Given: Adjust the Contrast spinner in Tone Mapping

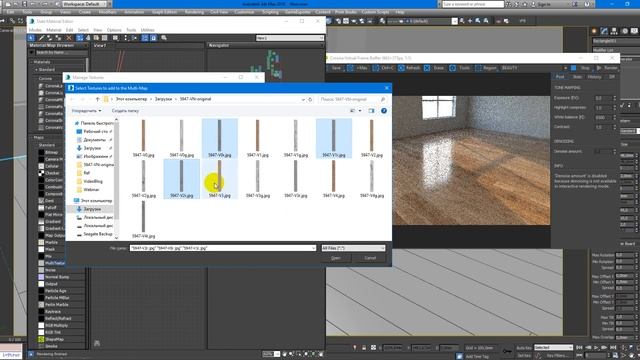Looking at the screenshot, I should click(x=615, y=127).
